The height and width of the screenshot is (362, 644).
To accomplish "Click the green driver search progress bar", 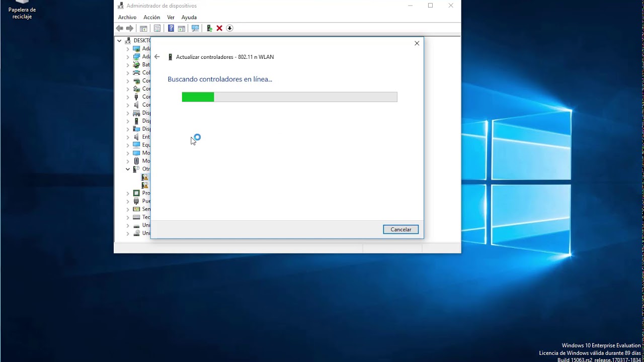I will pyautogui.click(x=289, y=97).
